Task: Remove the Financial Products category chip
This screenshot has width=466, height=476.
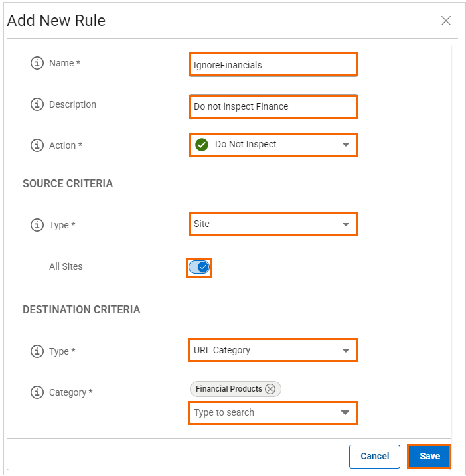Action: tap(270, 389)
